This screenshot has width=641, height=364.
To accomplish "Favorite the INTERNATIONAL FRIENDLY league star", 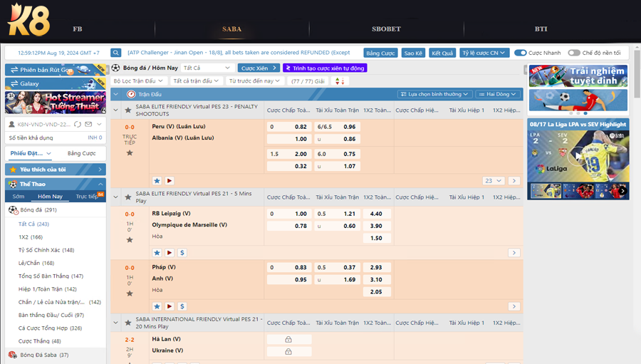I will [x=128, y=323].
